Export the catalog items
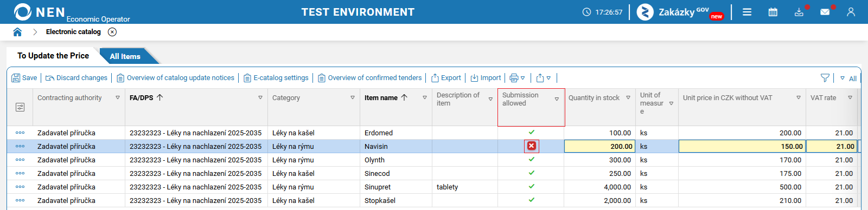This screenshot has height=210, width=868. 446,78
